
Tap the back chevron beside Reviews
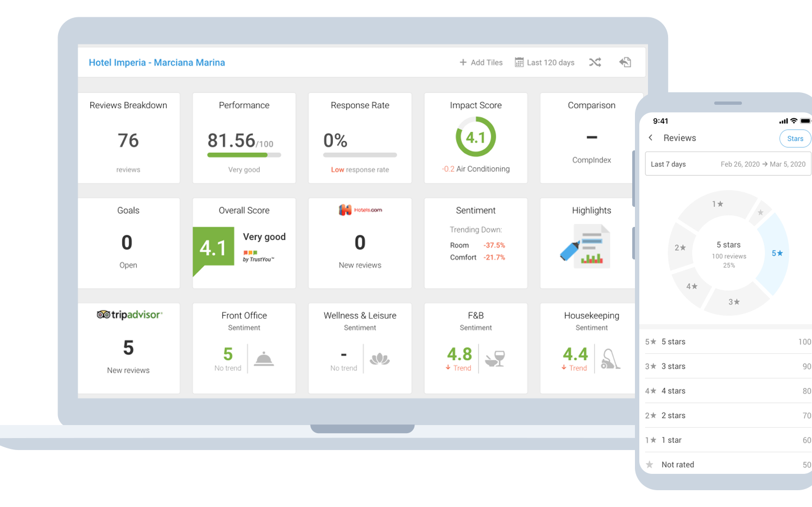(651, 138)
